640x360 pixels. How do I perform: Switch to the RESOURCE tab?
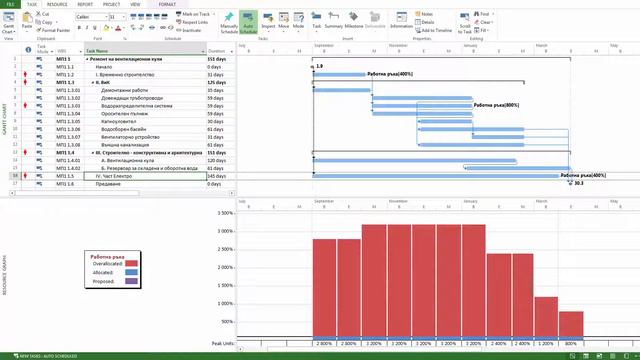pos(57,4)
